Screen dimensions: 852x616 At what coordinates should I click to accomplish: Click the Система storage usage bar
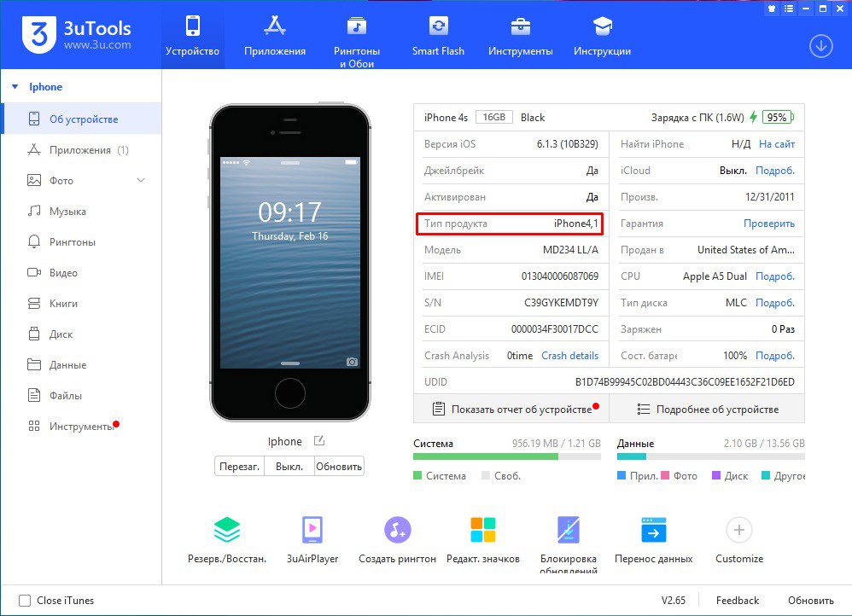(x=507, y=456)
